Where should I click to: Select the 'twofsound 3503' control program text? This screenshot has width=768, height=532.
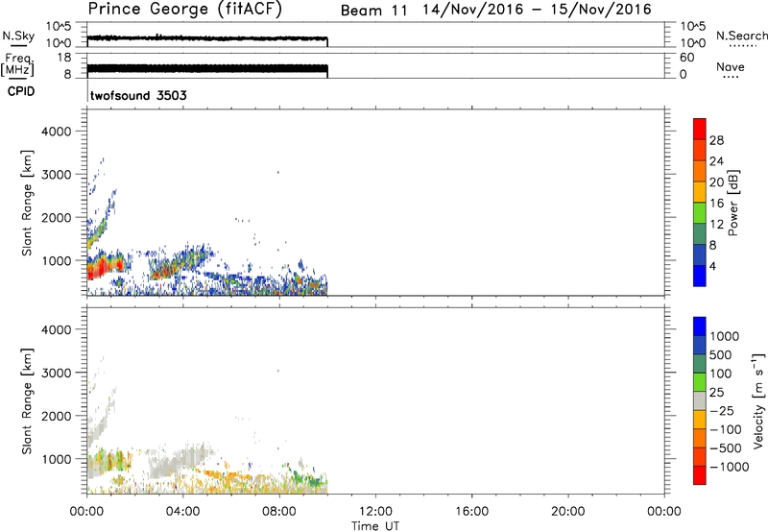[x=138, y=95]
